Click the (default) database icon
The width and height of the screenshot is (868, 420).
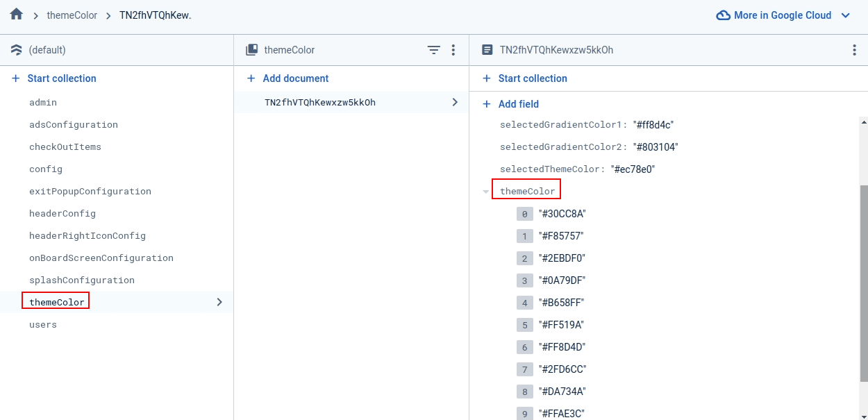17,50
